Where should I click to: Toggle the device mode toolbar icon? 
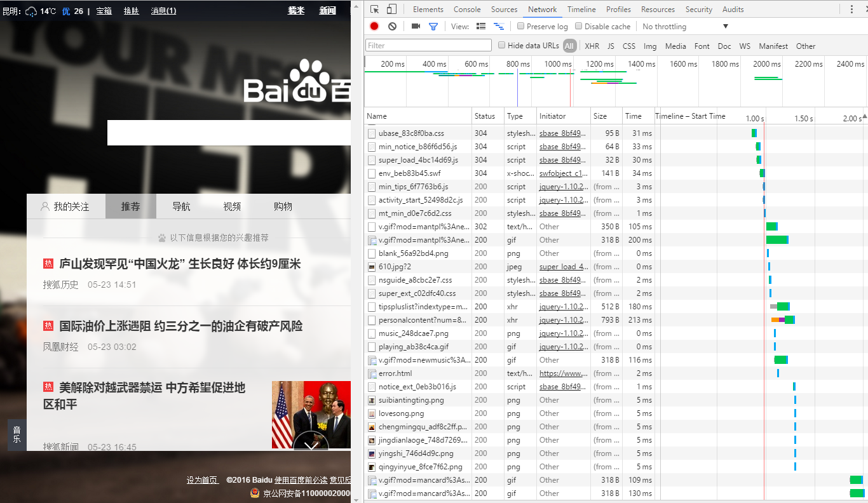tap(391, 9)
